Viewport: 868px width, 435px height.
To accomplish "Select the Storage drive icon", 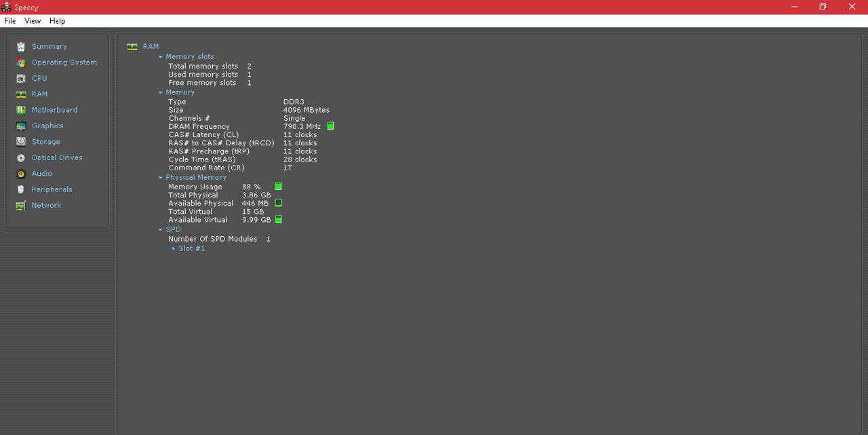I will 21,142.
